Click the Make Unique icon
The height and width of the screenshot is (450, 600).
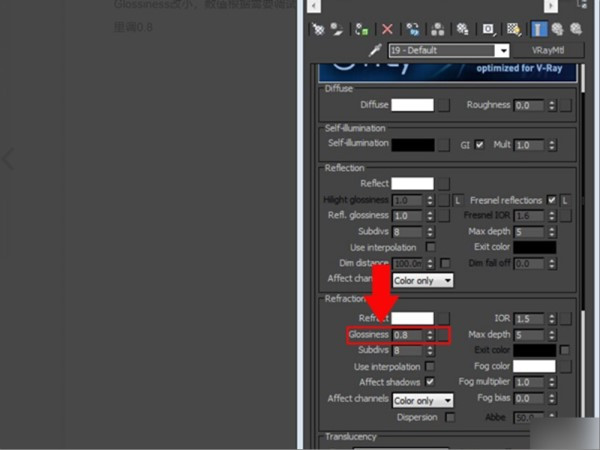(439, 30)
